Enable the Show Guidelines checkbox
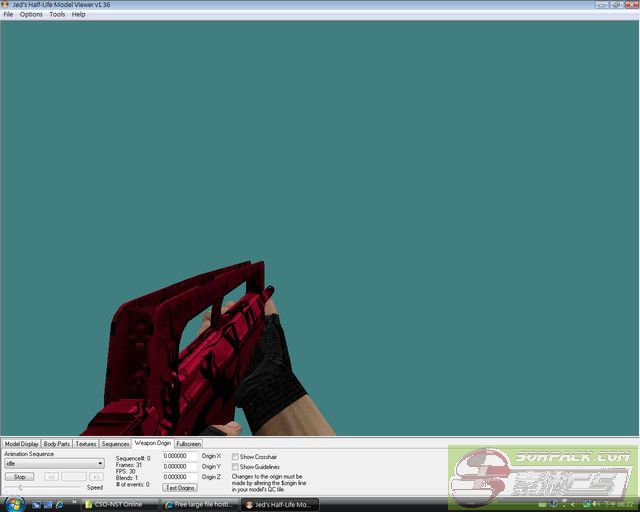Screen dimensions: 640x512 coord(235,466)
